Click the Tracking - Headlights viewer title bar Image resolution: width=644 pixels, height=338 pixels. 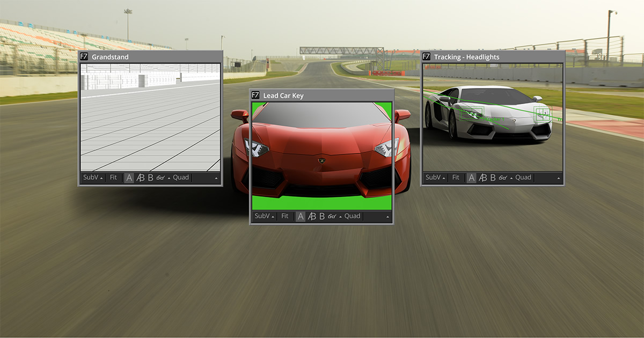(x=494, y=57)
